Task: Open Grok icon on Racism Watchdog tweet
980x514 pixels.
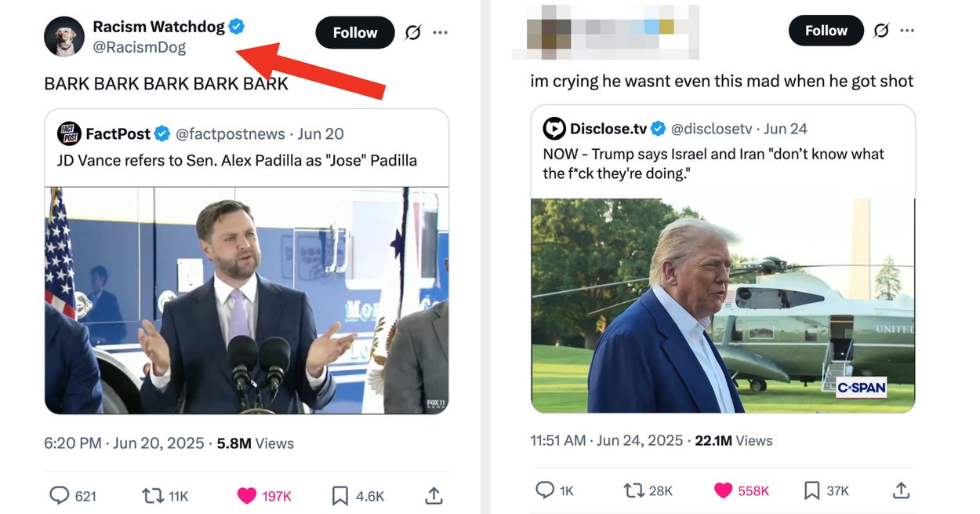Action: [413, 32]
